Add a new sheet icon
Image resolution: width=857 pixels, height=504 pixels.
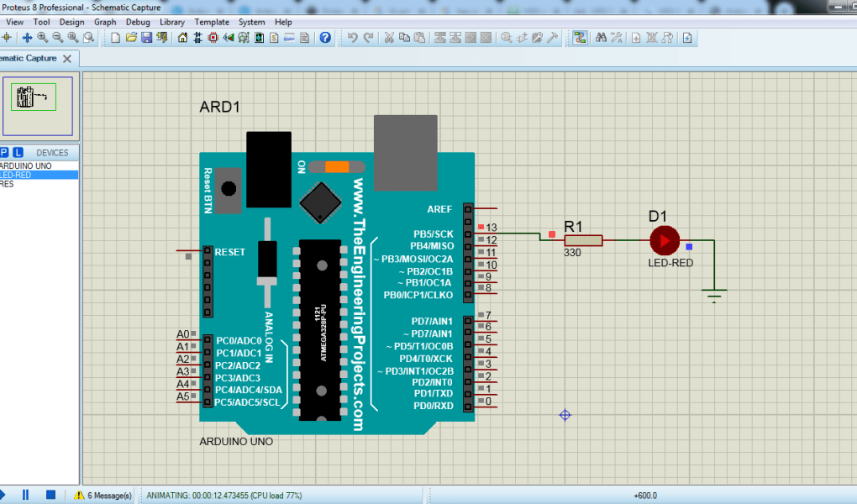click(x=636, y=38)
